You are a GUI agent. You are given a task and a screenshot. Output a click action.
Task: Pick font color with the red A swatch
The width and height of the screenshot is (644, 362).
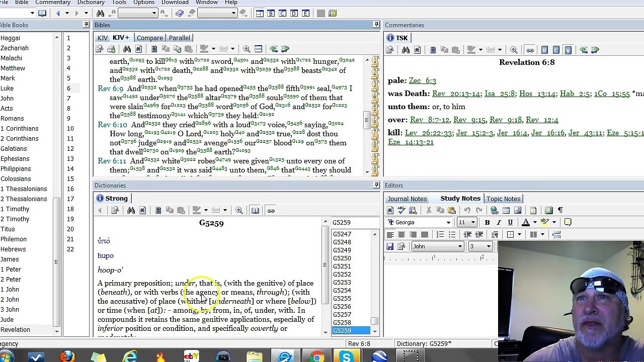526,222
